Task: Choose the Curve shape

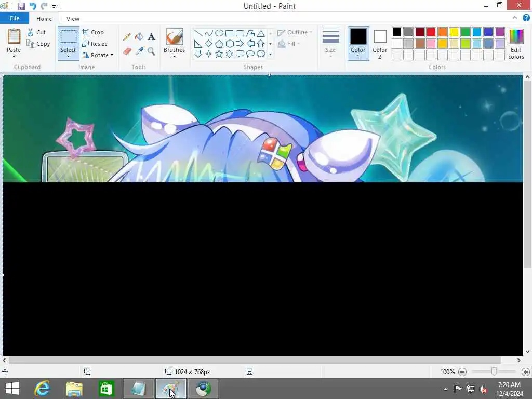Action: point(209,33)
